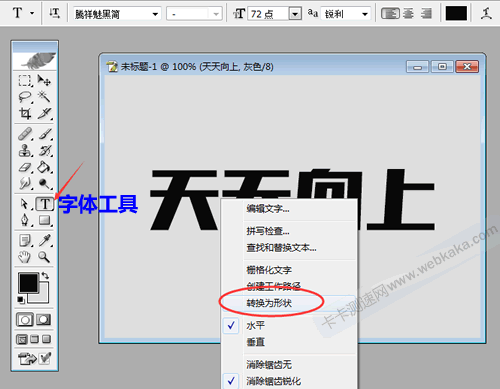Click the feather icon atop the toolbox
500x389 pixels.
pos(35,61)
